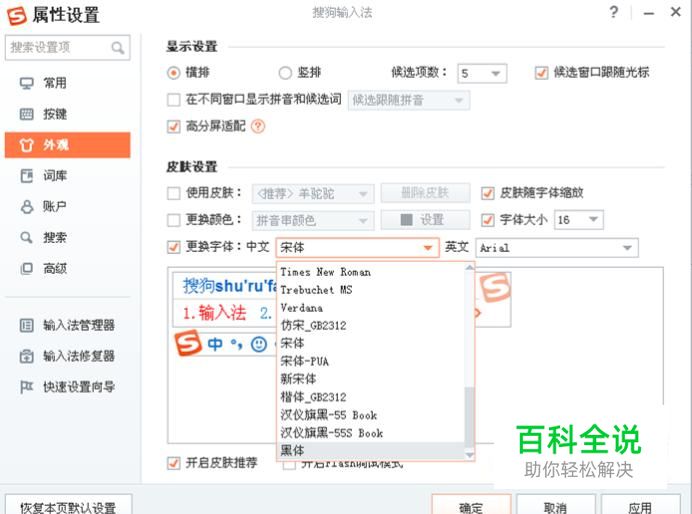The height and width of the screenshot is (514, 692).
Task: Open the 拼音串颜色 dropdown
Action: point(313,220)
